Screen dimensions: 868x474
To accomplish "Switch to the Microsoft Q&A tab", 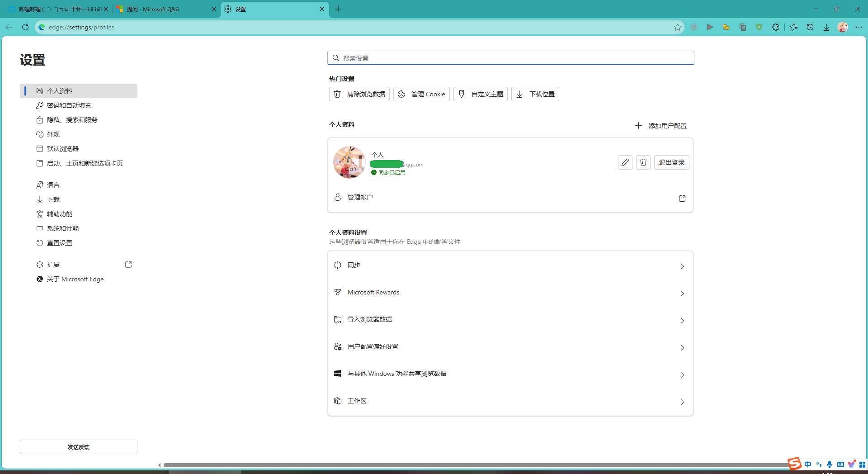I will [165, 9].
